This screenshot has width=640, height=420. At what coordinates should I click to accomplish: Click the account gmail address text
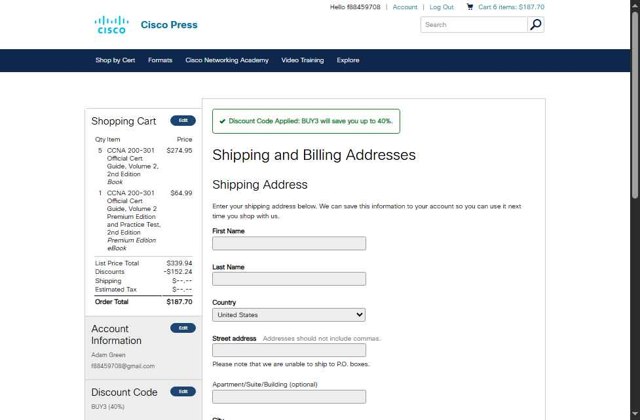[x=123, y=366]
